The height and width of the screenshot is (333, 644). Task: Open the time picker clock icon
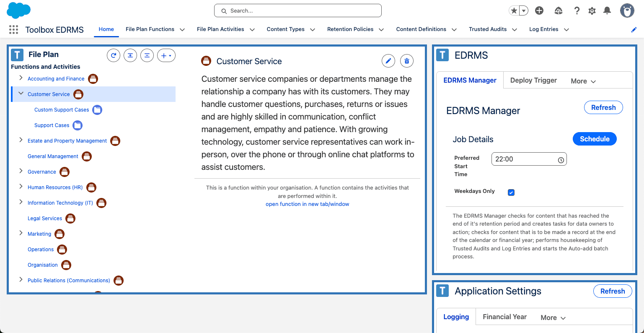[561, 160]
